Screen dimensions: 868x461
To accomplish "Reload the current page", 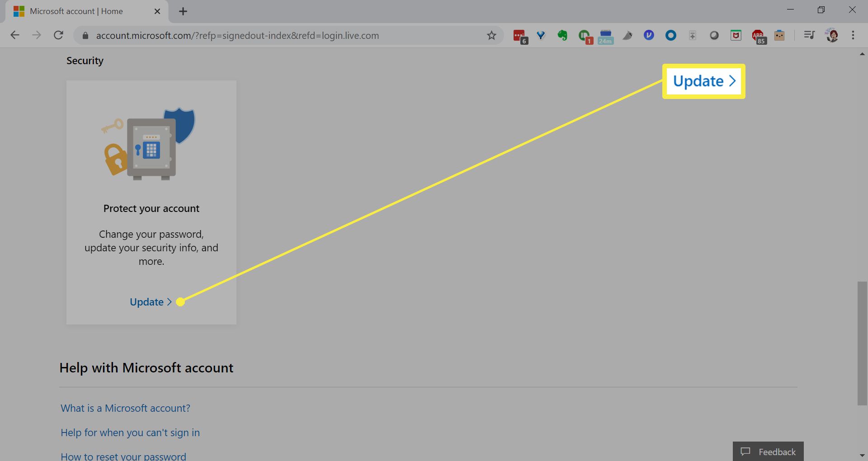I will tap(58, 35).
